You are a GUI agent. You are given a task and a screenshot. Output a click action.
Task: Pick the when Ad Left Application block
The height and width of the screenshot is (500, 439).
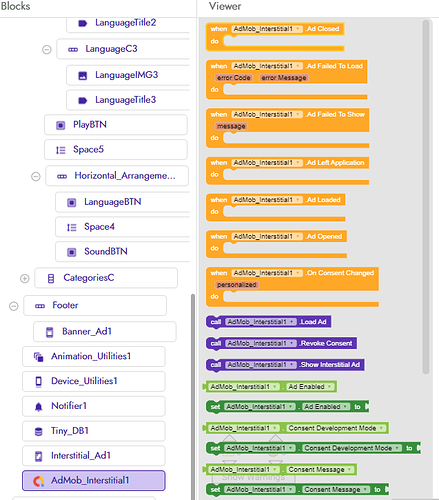click(x=287, y=170)
